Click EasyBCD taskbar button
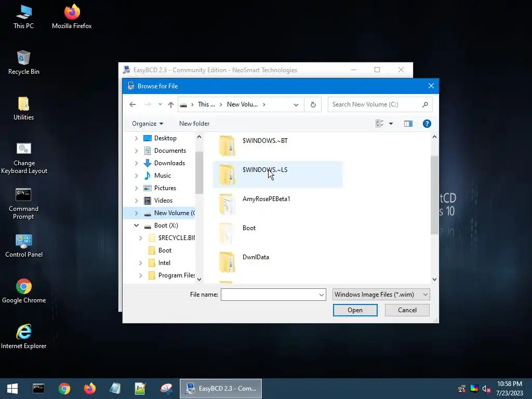The width and height of the screenshot is (532, 399). [x=221, y=389]
